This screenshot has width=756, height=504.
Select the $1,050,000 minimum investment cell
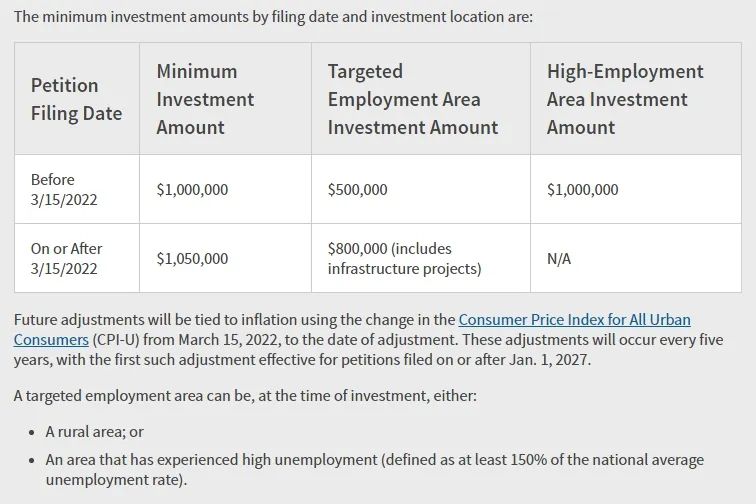coord(225,258)
